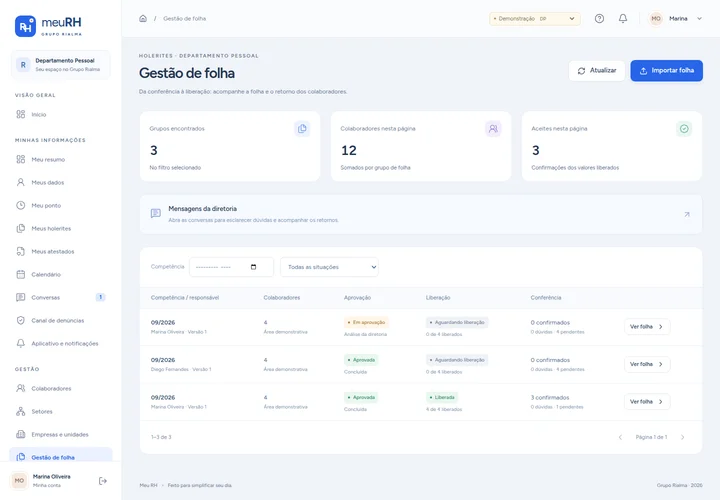
Task: Click the Página 1 de 1 text
Action: [x=651, y=437]
